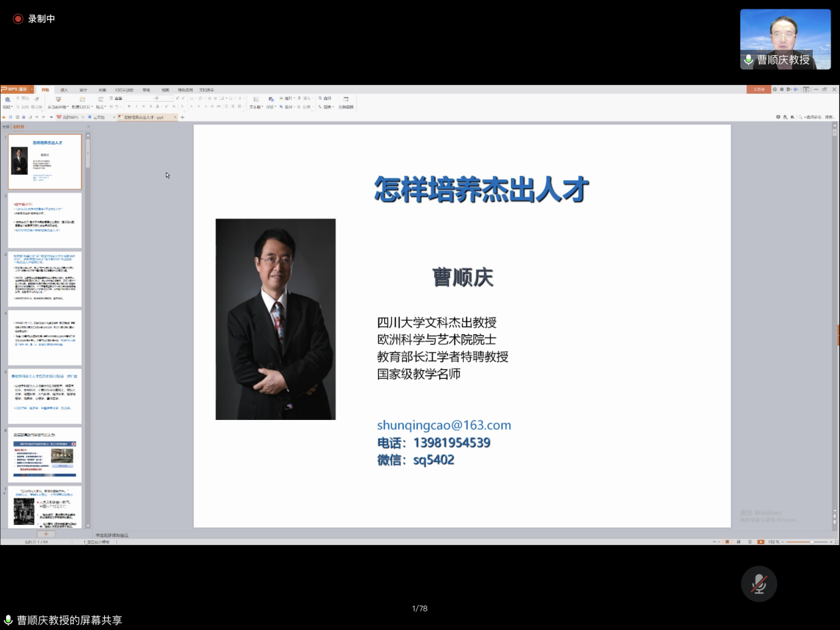840x630 pixels.
Task: Unmute the microphone with the round mic button
Action: [x=759, y=583]
